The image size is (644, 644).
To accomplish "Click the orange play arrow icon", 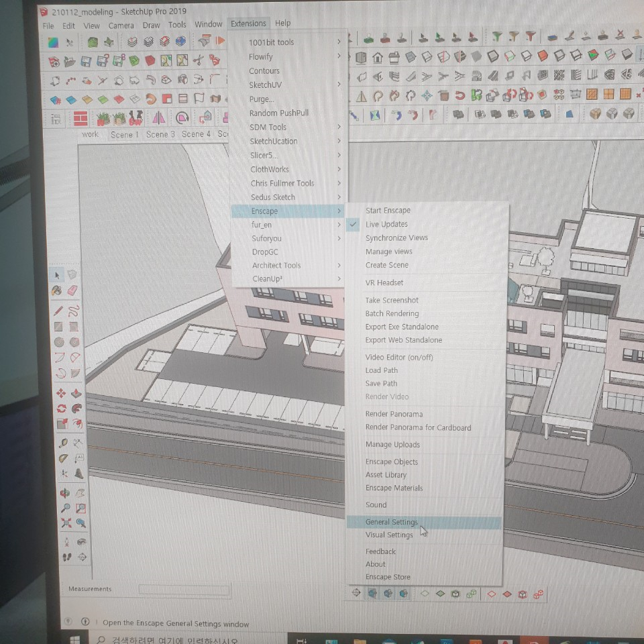I will pyautogui.click(x=220, y=41).
